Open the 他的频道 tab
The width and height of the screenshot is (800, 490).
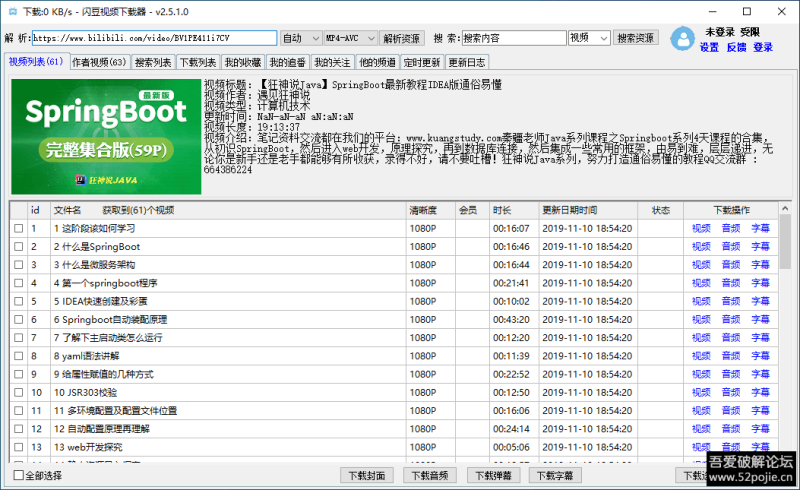click(x=377, y=62)
